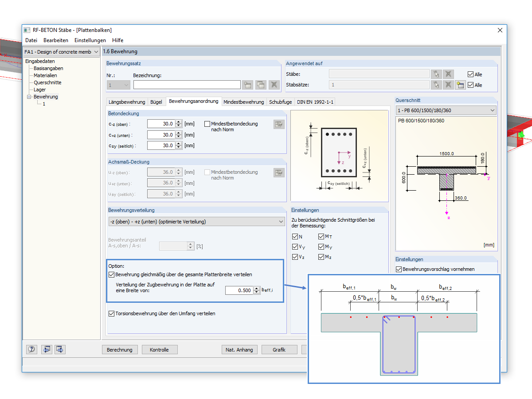Select Lager in the tree
The width and height of the screenshot is (532, 399).
click(x=40, y=90)
